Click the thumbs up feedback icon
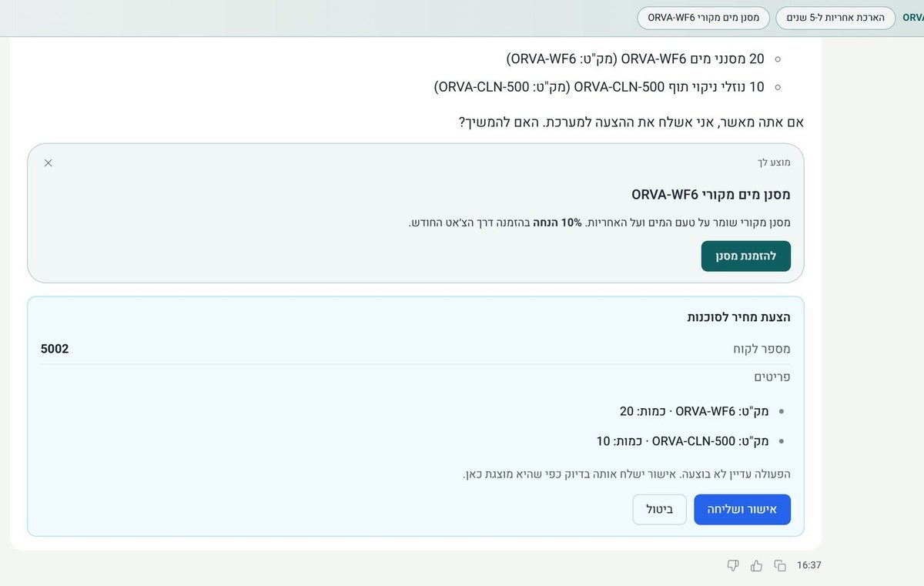924x586 pixels. click(756, 565)
